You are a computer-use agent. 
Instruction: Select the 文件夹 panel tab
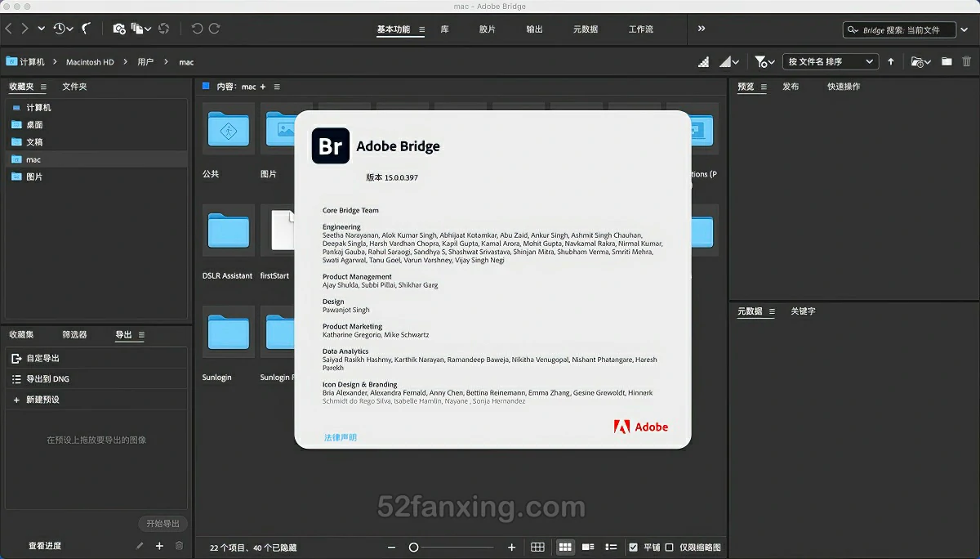click(74, 87)
